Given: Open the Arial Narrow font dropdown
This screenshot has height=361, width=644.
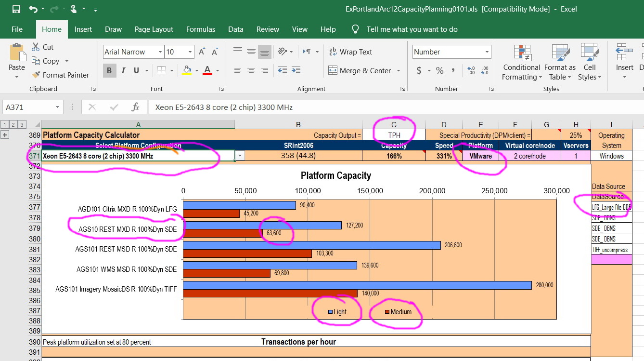Looking at the screenshot, I should [x=160, y=52].
